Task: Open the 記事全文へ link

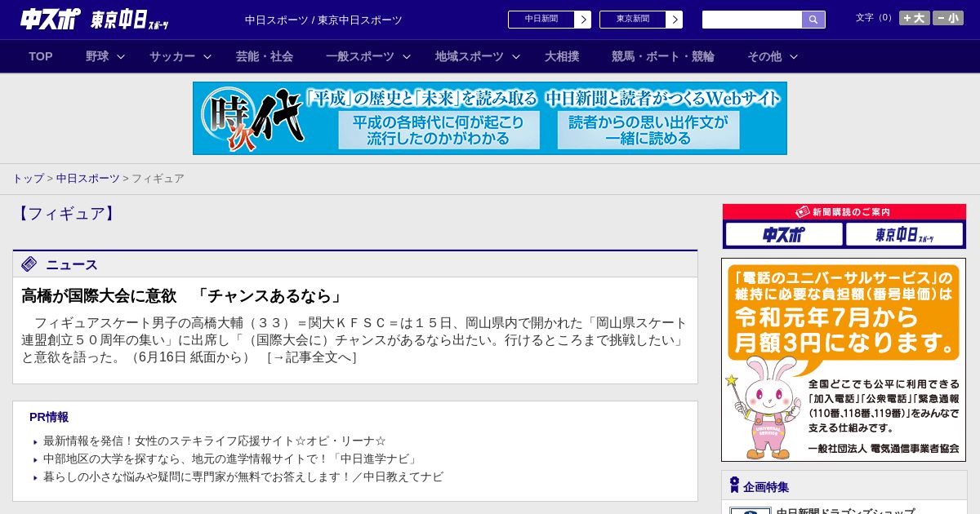Action: 312,357
